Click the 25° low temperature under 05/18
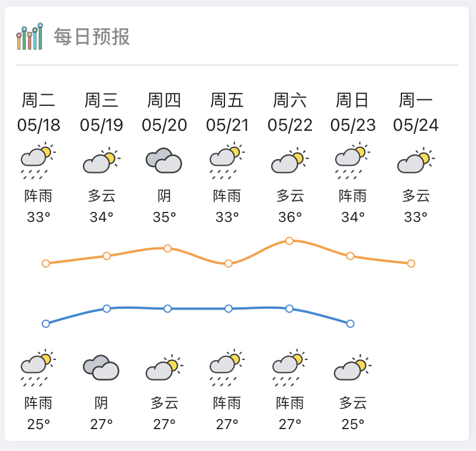The image size is (476, 451). pyautogui.click(x=38, y=424)
